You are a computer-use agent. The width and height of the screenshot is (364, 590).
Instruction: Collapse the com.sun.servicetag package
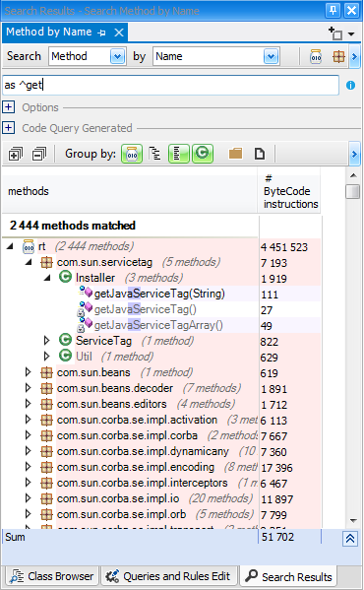(x=29, y=262)
